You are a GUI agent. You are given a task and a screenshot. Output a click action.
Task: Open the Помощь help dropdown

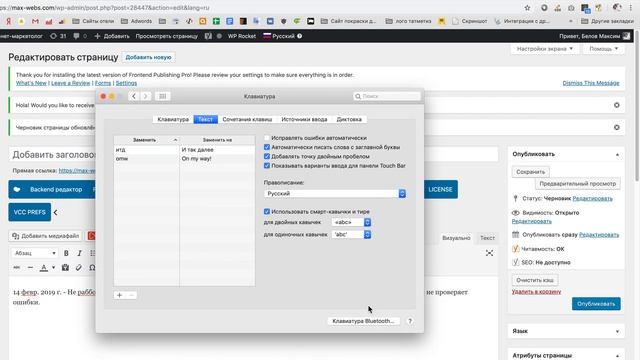click(604, 49)
